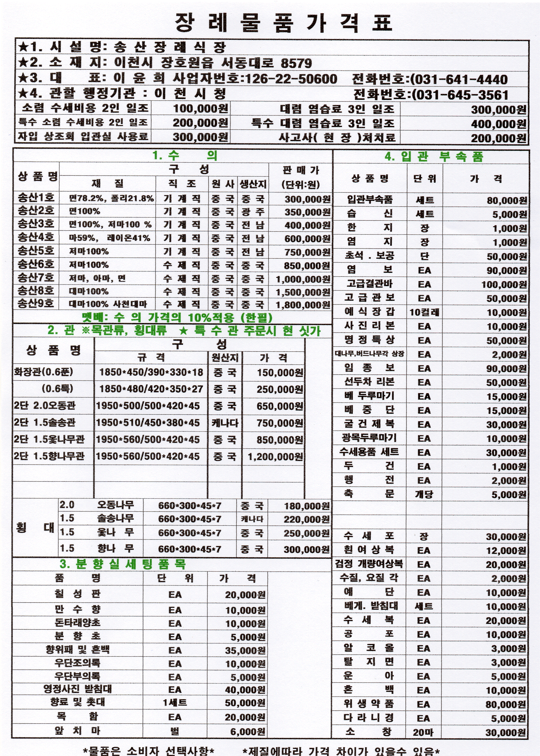Click 20마 unit for 소창
Viewport: 540px width, 756px height.
tap(423, 732)
